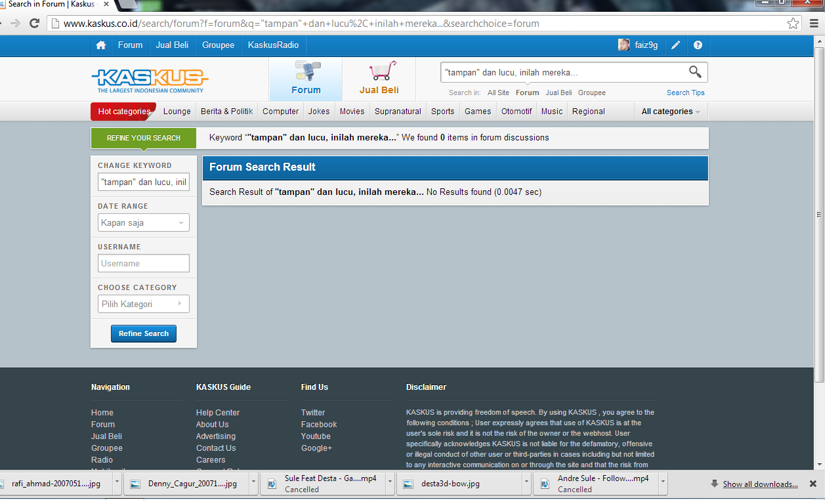Open Careers footer link
The width and height of the screenshot is (840, 504).
pyautogui.click(x=211, y=460)
